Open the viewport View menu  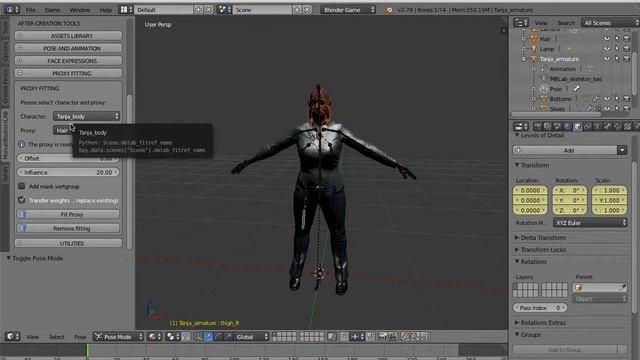[33, 337]
